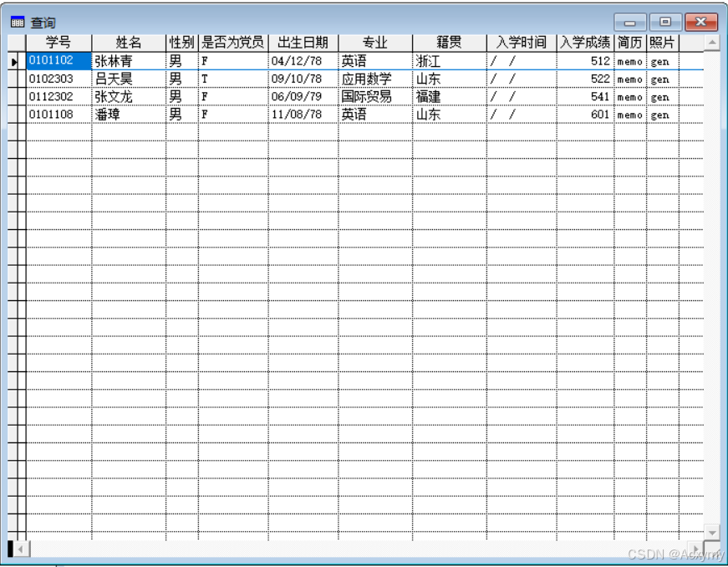Click the current record pointer arrow
The width and height of the screenshot is (728, 567).
point(14,61)
